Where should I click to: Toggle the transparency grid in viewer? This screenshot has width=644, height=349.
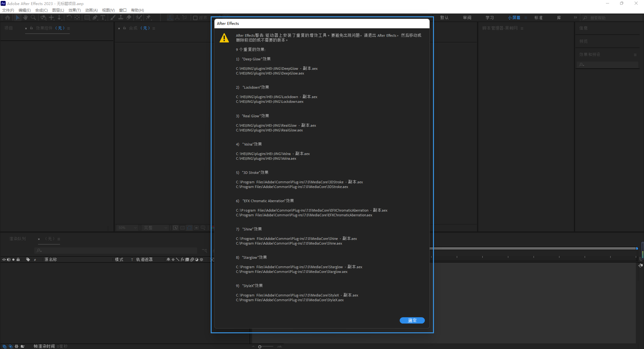(182, 228)
